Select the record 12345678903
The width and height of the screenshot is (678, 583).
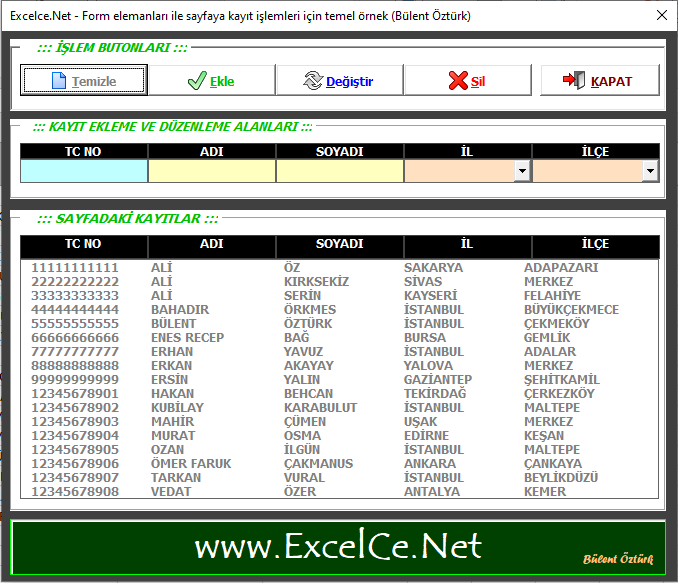[x=339, y=422]
